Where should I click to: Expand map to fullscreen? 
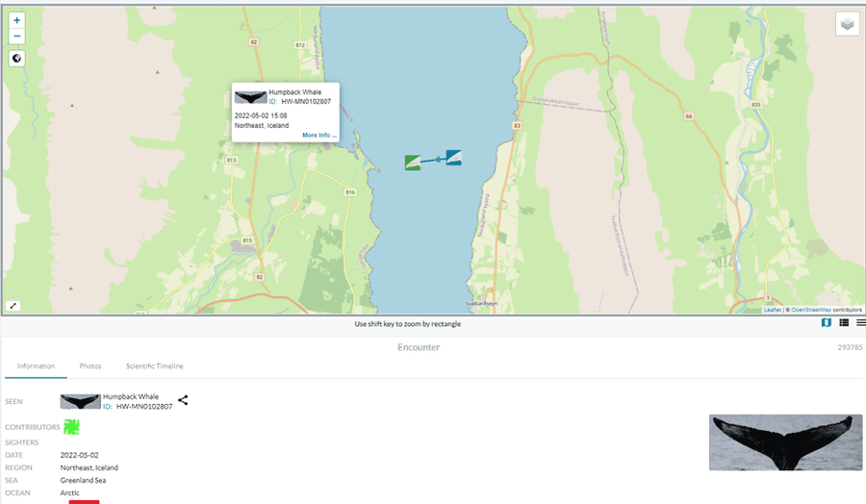tap(13, 305)
